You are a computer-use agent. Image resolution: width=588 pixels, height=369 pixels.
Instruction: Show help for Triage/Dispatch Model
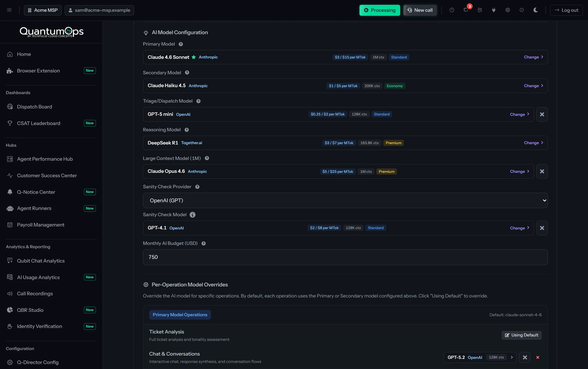[198, 101]
